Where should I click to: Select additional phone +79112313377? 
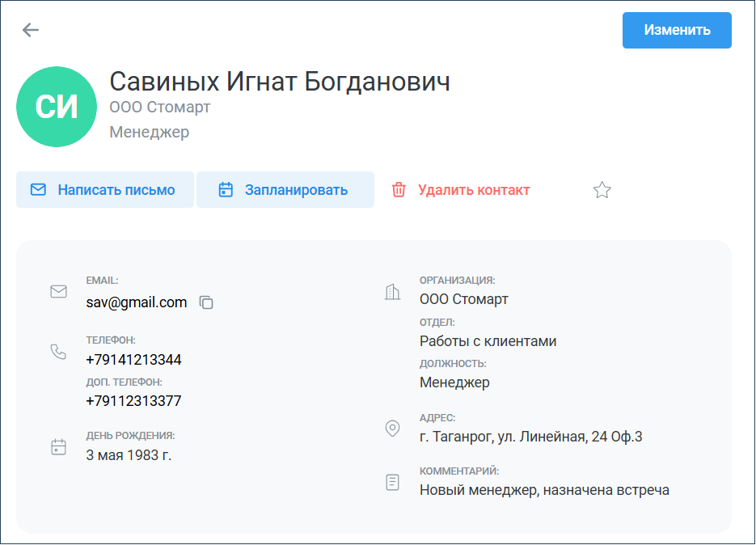[133, 401]
